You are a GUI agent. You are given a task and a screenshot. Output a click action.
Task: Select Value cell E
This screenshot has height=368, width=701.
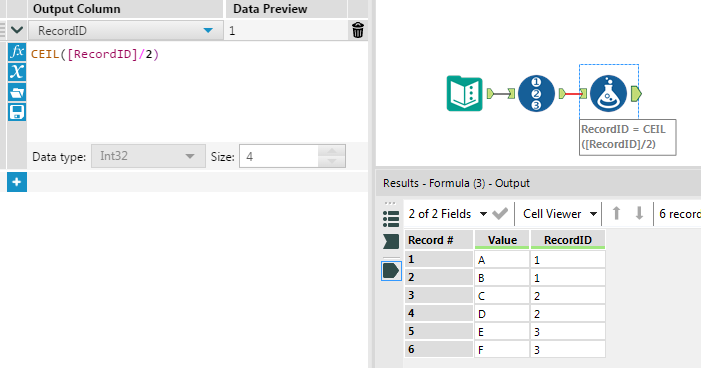[502, 331]
